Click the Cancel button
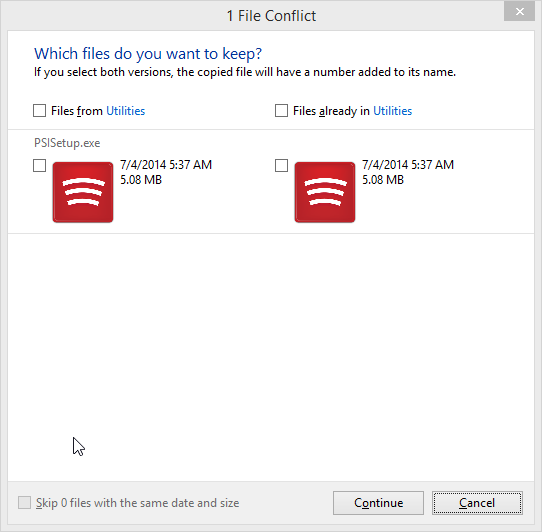542x532 pixels. click(x=477, y=503)
